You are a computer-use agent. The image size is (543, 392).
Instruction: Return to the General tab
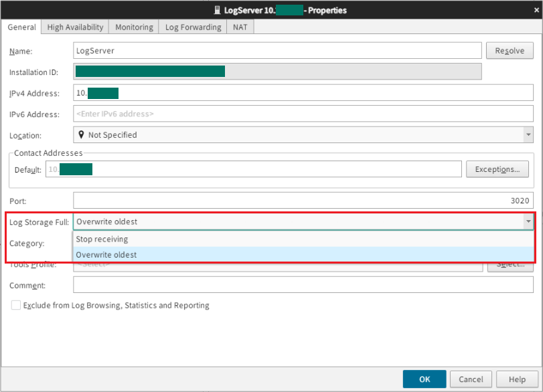[x=21, y=27]
